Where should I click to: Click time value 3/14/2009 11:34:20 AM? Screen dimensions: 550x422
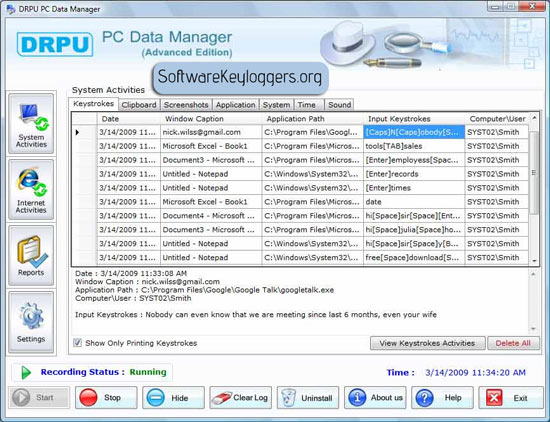pyautogui.click(x=475, y=373)
